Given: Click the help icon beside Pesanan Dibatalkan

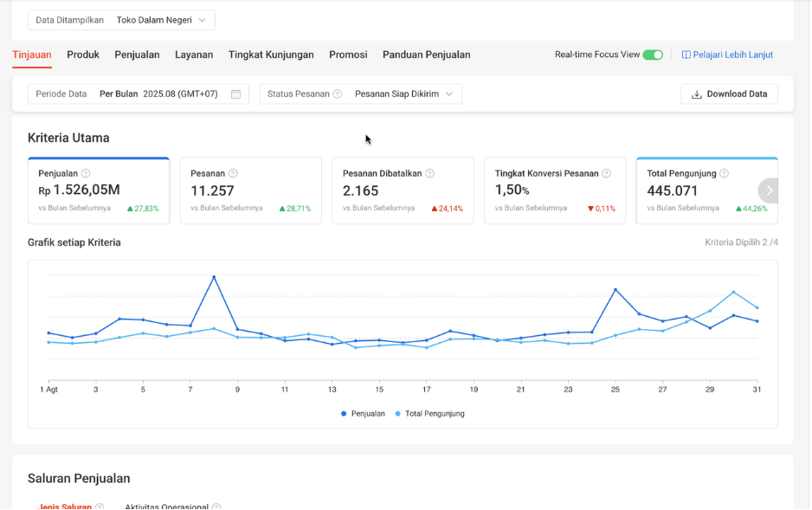Looking at the screenshot, I should click(430, 173).
